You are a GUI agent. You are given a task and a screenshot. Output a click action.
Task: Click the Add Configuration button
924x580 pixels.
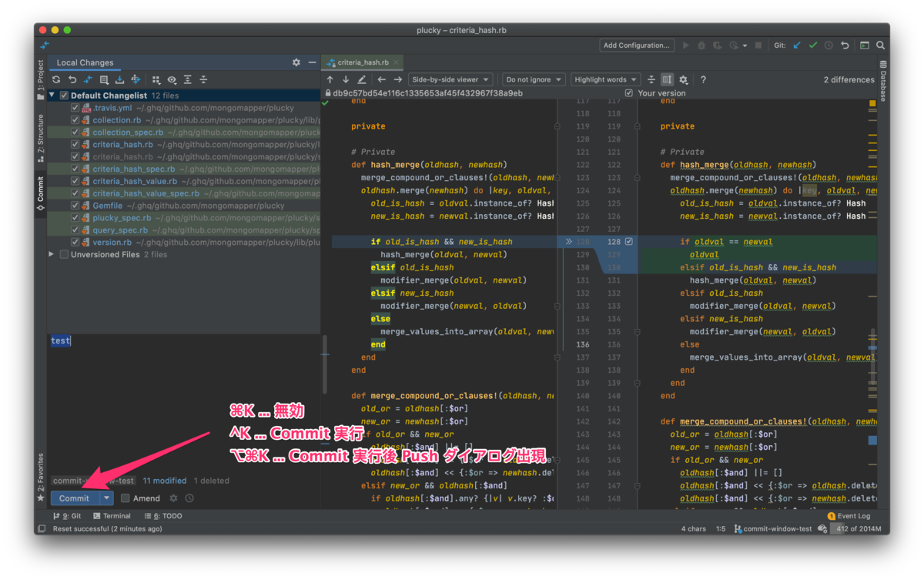pyautogui.click(x=637, y=45)
